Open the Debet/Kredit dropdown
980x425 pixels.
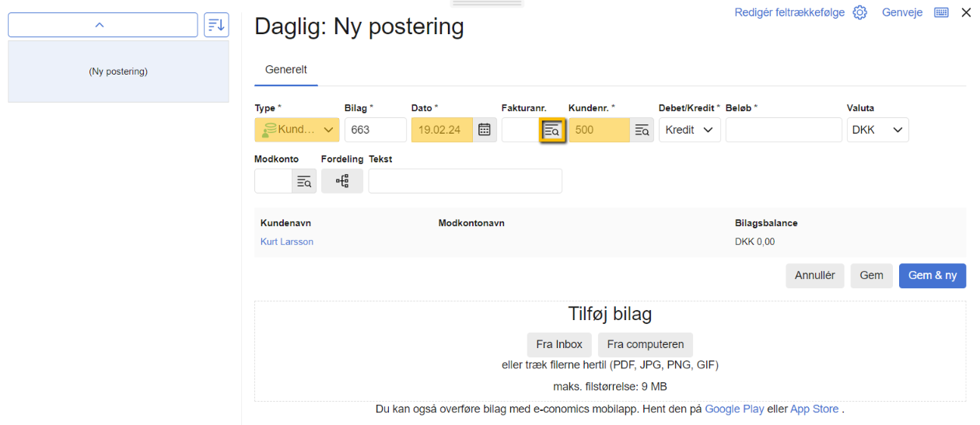point(689,131)
